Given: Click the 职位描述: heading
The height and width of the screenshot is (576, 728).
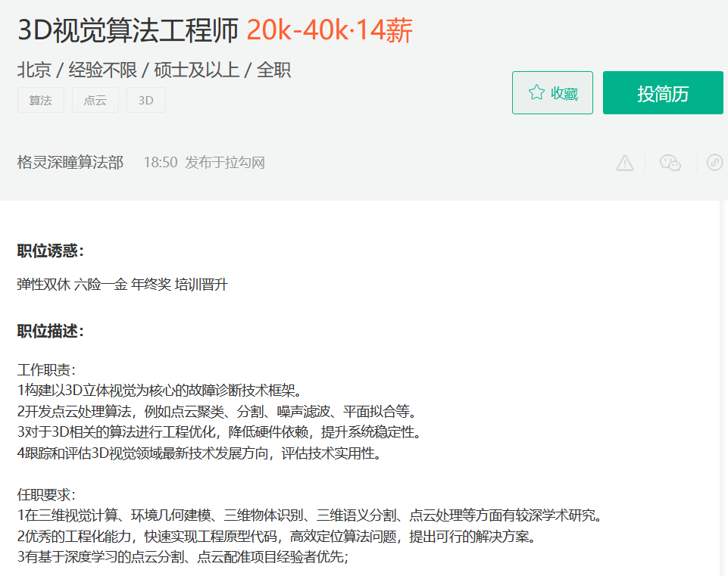Looking at the screenshot, I should click(x=51, y=331).
